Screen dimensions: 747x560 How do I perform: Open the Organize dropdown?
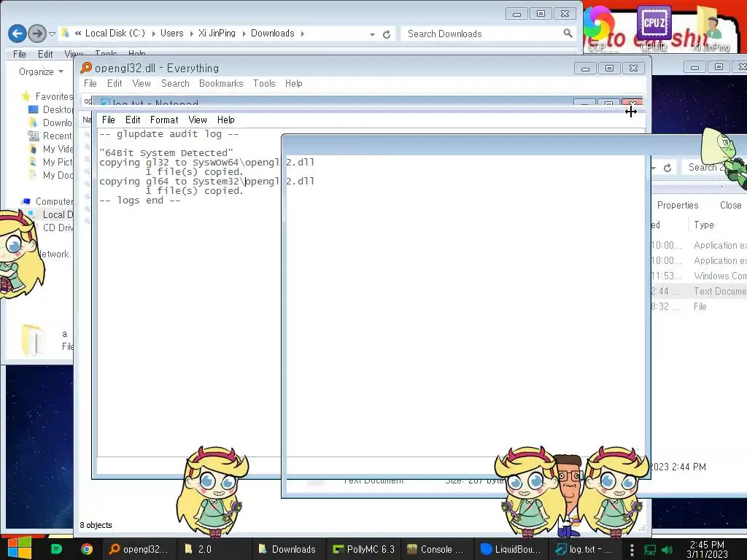[41, 72]
